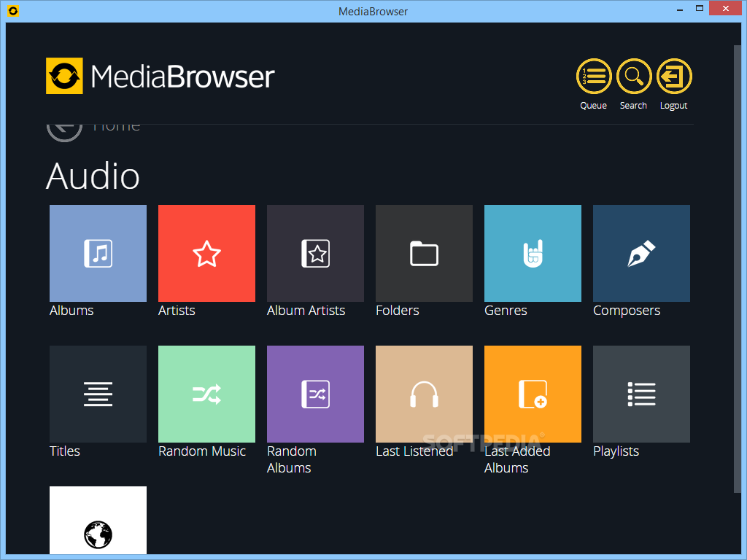Viewport: 747px width, 560px height.
Task: Click the Composers text label
Action: pyautogui.click(x=627, y=311)
